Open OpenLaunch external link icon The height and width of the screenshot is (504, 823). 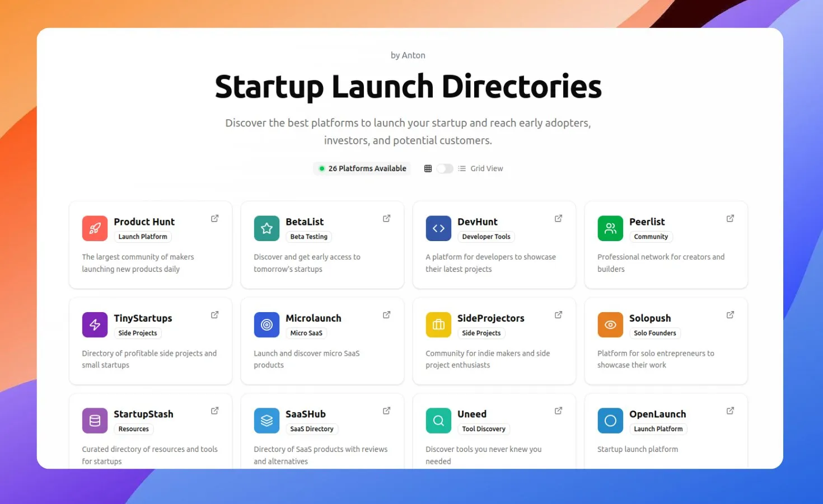coord(730,411)
